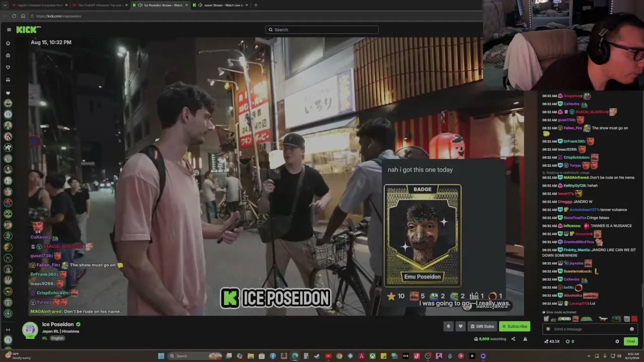Click the English language tag
This screenshot has height=362, width=644.
click(x=57, y=338)
